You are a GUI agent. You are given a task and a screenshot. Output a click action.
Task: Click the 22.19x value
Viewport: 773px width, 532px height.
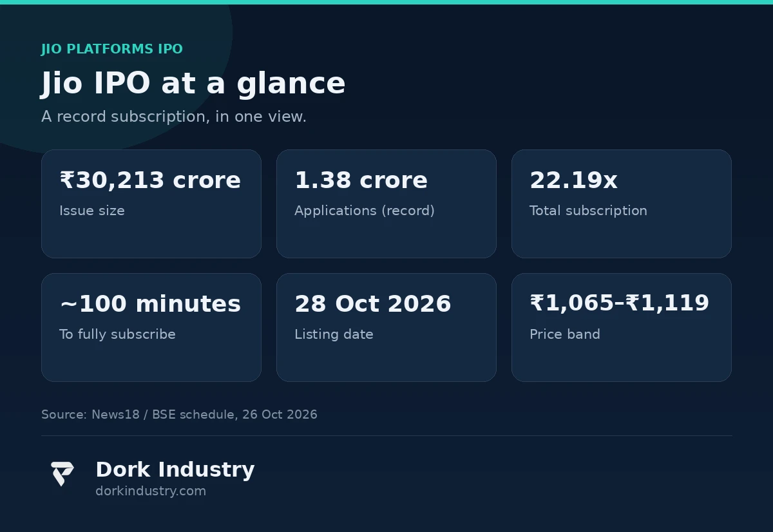click(573, 180)
